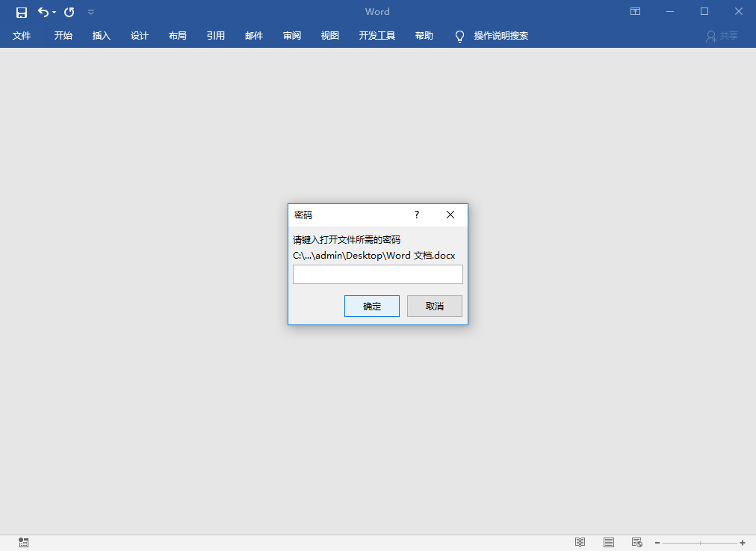
Task: Click the help question mark in 密码 dialog
Action: (417, 215)
